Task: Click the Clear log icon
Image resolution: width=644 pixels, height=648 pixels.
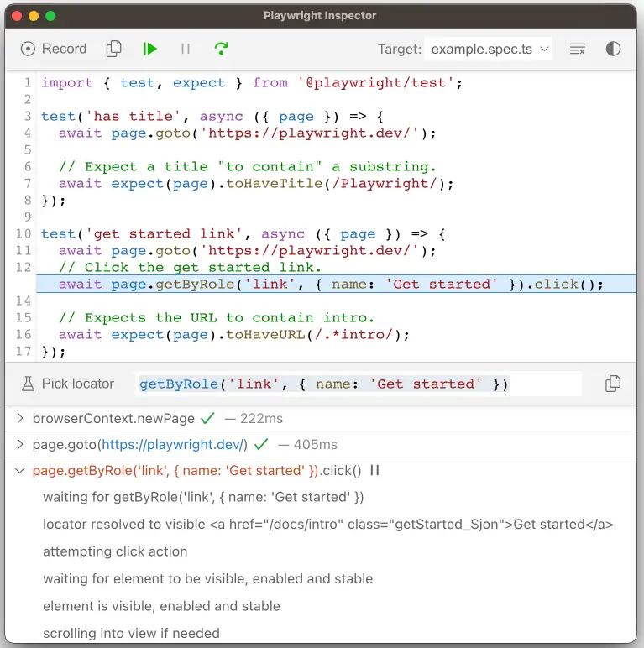Action: click(x=578, y=49)
